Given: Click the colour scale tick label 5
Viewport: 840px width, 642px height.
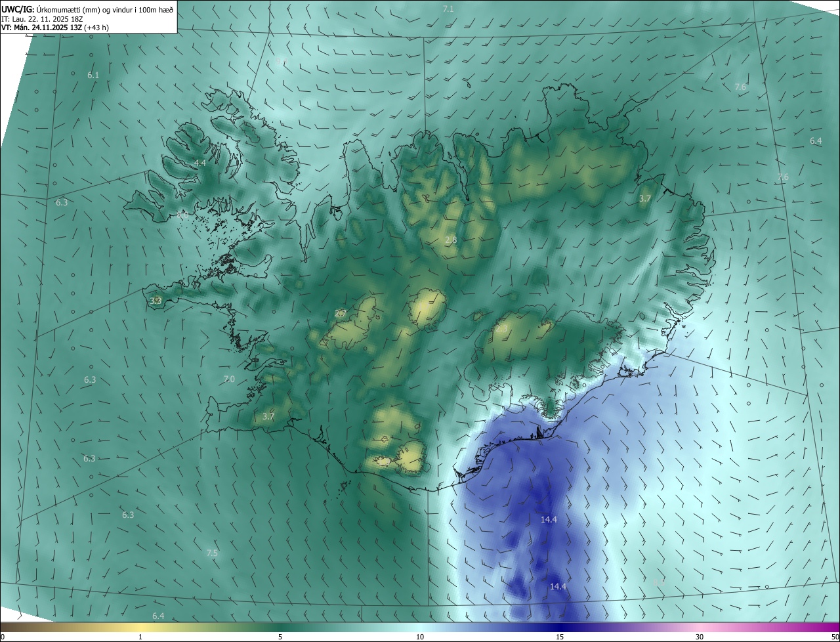Looking at the screenshot, I should point(280,637).
